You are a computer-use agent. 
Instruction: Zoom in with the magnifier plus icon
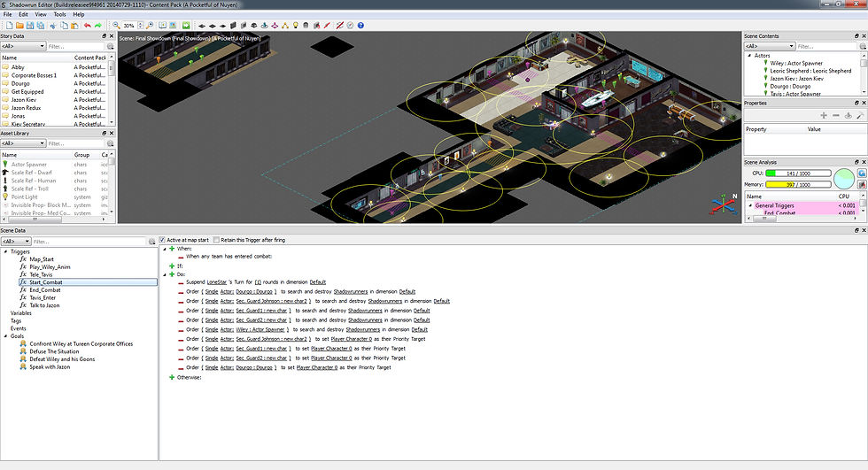pos(150,26)
